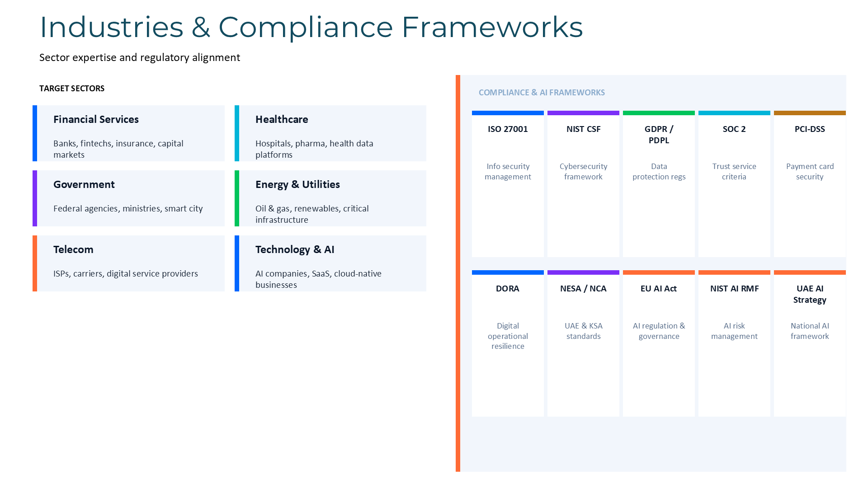
Task: Click 'UAE & KSA standards' description
Action: pyautogui.click(x=583, y=331)
